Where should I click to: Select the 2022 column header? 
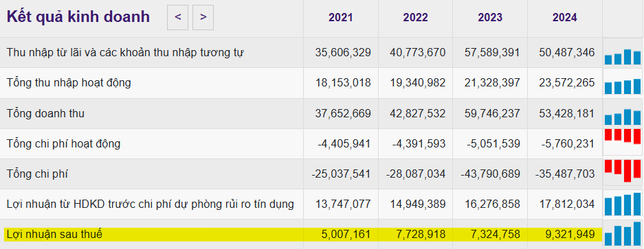click(x=415, y=18)
